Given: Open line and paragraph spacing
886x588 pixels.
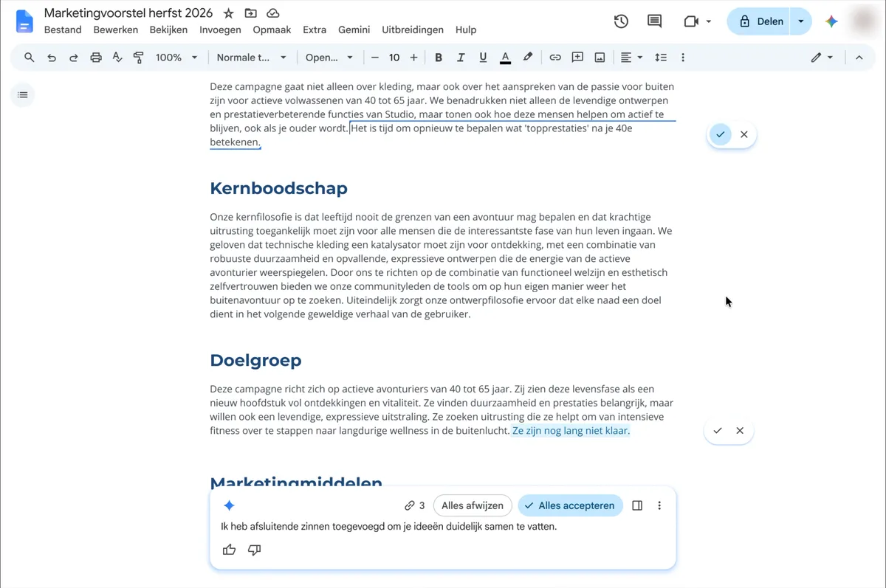Looking at the screenshot, I should (x=661, y=58).
